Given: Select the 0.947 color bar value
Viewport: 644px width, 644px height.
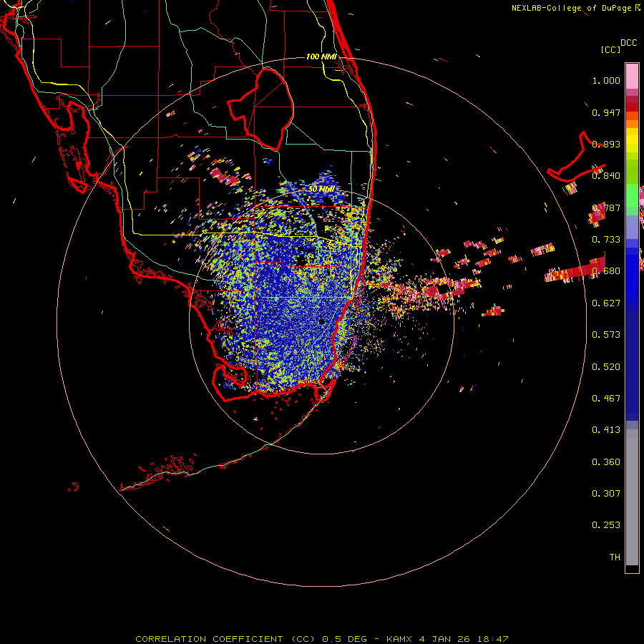Looking at the screenshot, I should click(x=606, y=112).
